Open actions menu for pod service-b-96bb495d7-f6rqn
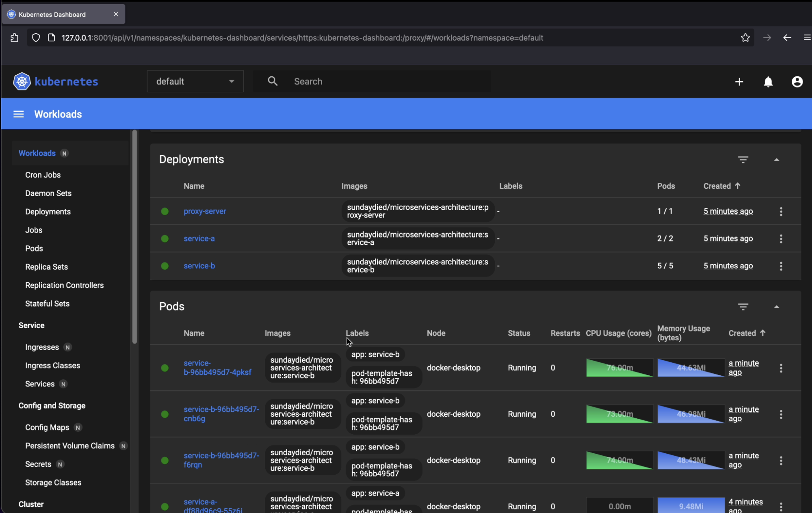The height and width of the screenshot is (513, 812). tap(781, 461)
